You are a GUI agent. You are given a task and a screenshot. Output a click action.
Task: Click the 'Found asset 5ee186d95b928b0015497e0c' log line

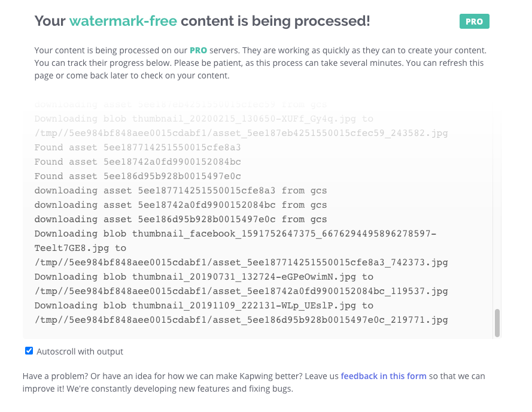tap(138, 176)
